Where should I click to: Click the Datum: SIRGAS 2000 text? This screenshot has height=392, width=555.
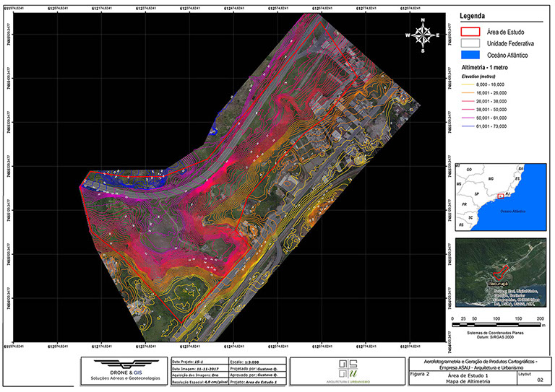[496, 336]
